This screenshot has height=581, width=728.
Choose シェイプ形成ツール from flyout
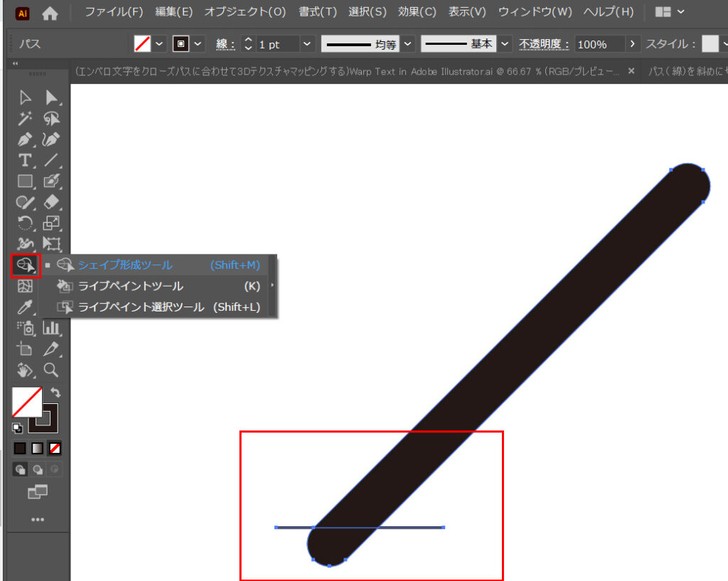[157, 265]
